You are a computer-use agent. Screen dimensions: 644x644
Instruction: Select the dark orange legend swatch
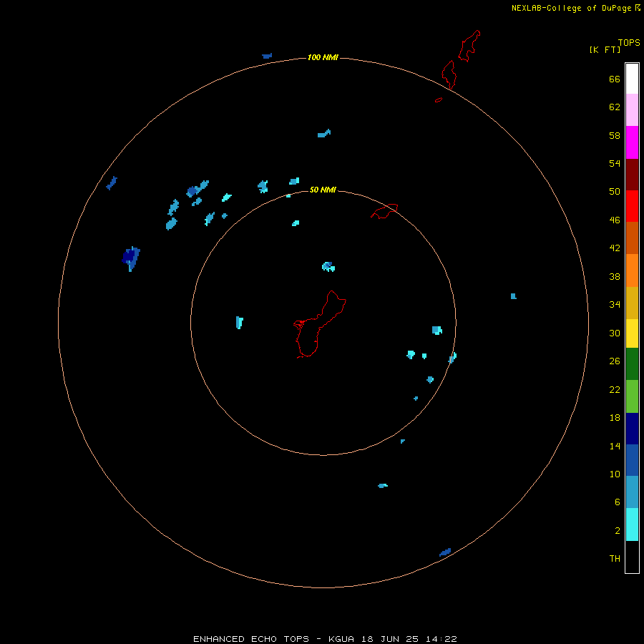[632, 238]
